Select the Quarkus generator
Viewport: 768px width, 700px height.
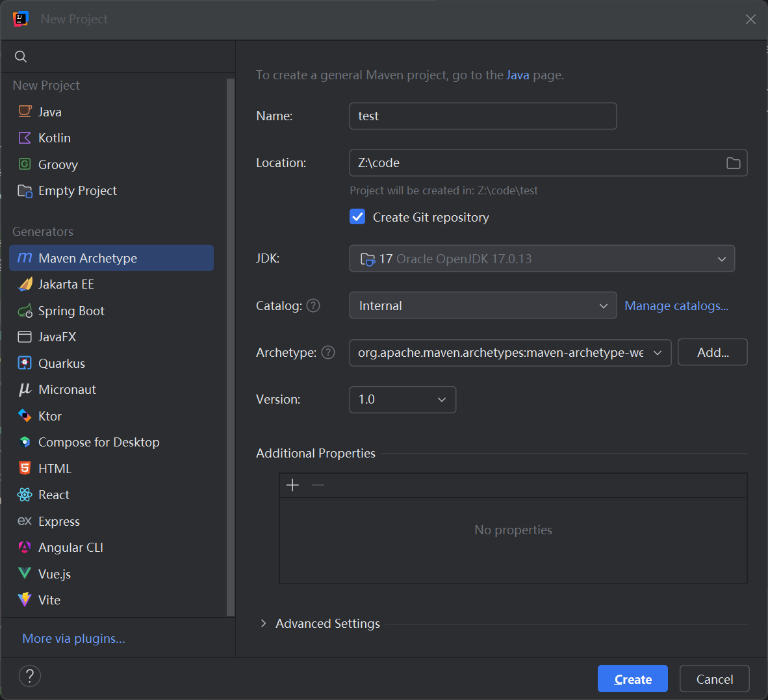coord(61,364)
